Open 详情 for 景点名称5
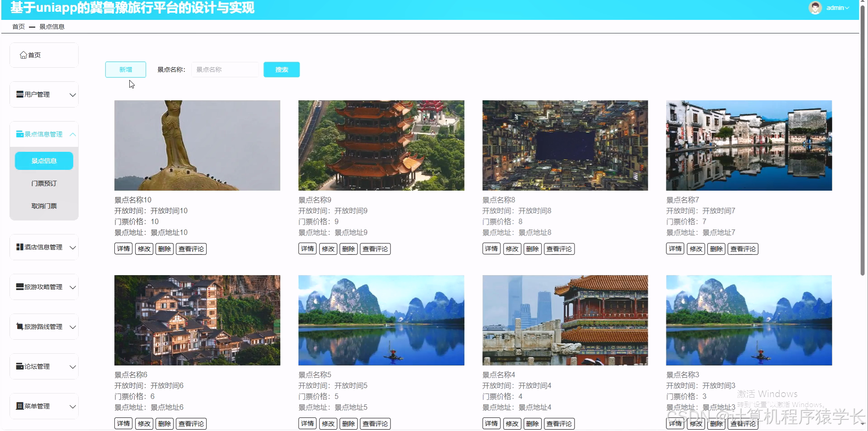 coord(307,424)
